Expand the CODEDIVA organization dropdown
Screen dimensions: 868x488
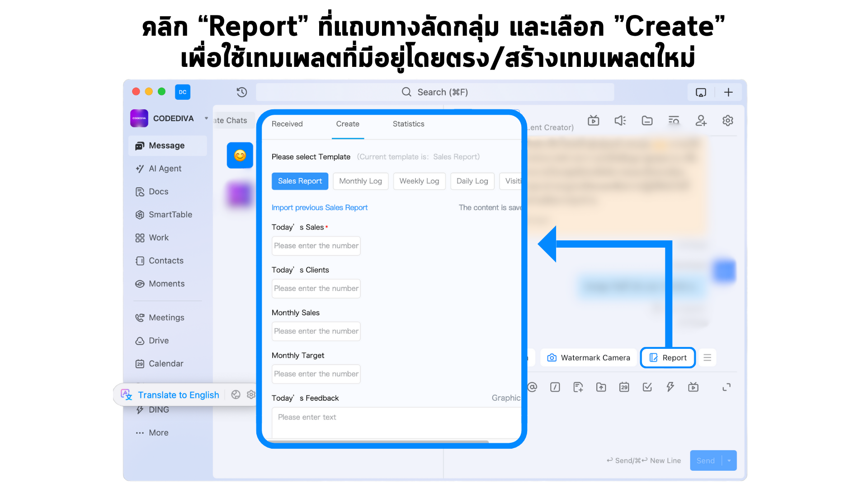[206, 118]
